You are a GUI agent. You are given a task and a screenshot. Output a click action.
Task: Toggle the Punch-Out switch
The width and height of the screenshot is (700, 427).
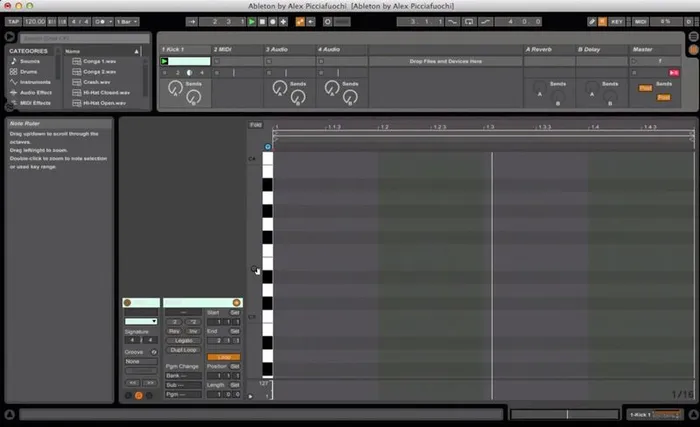pyautogui.click(x=485, y=21)
